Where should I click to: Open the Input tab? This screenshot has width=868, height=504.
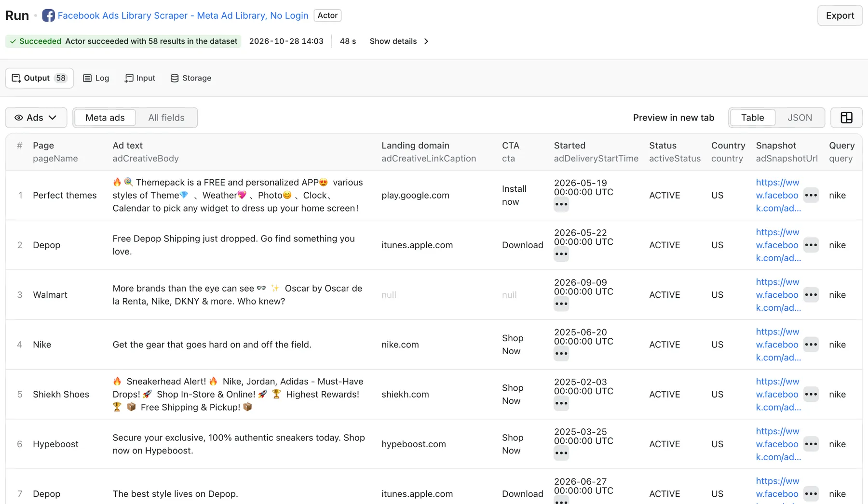click(140, 78)
